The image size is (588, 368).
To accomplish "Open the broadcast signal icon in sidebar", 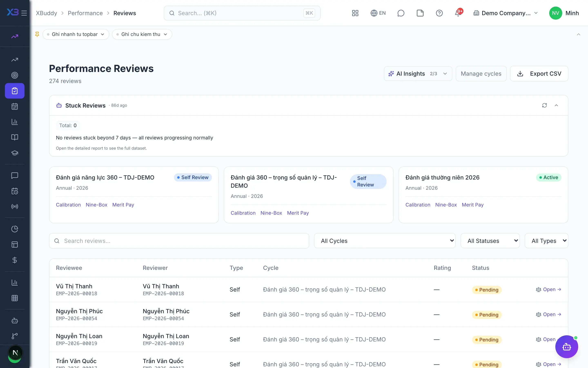I will [x=14, y=207].
